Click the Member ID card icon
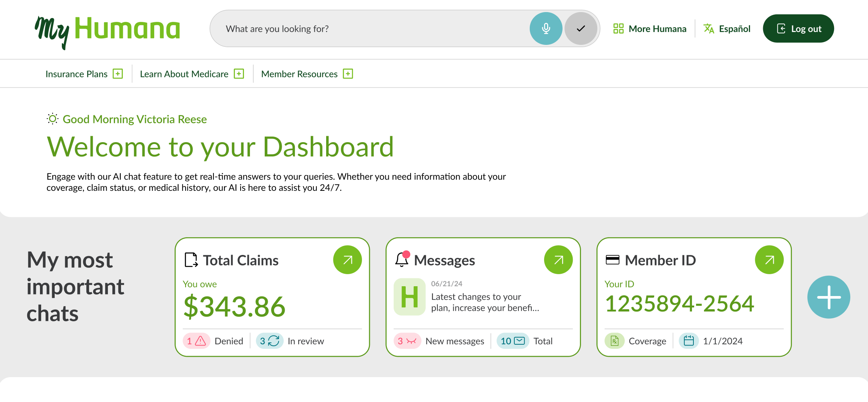The width and height of the screenshot is (868, 402). click(612, 260)
